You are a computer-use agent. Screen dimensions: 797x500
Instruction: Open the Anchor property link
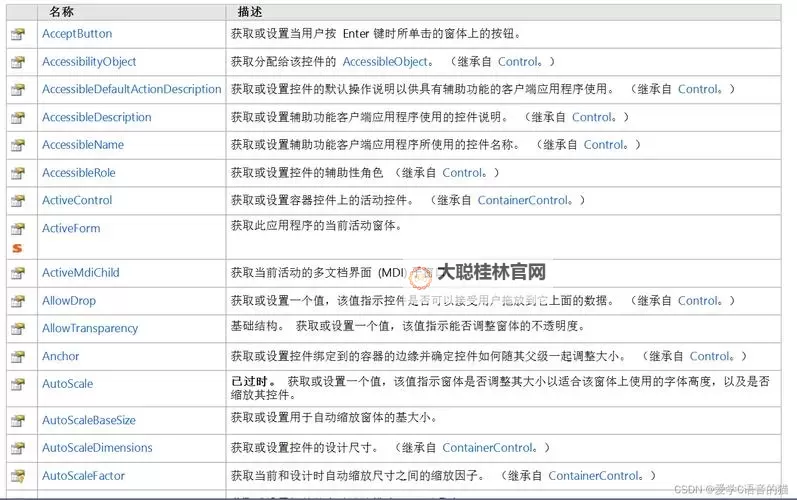click(60, 356)
